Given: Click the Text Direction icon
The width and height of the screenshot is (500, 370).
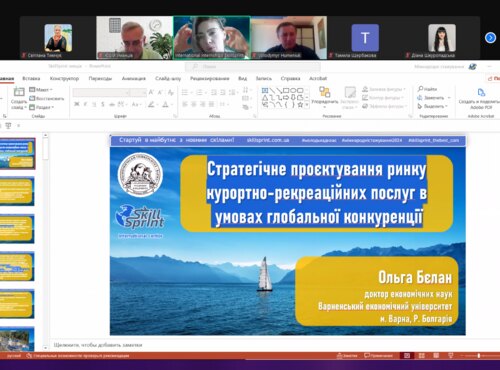Looking at the screenshot, I should (x=246, y=90).
